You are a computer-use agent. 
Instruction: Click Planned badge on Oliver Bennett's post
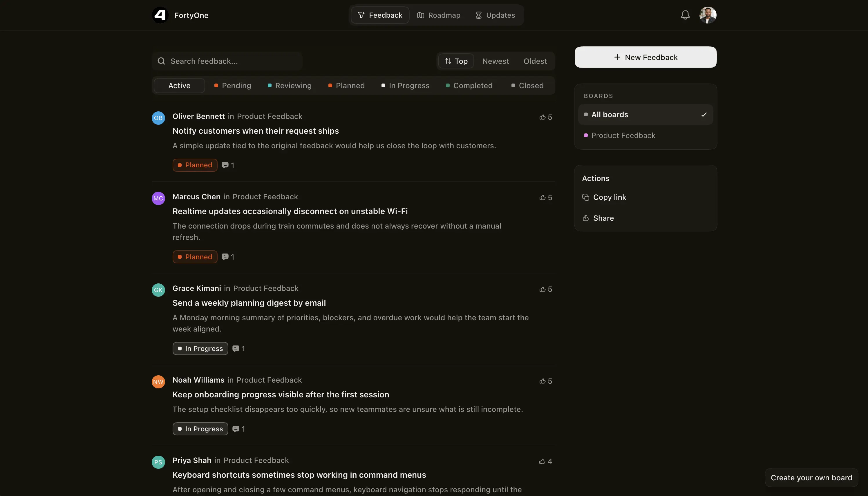point(195,165)
